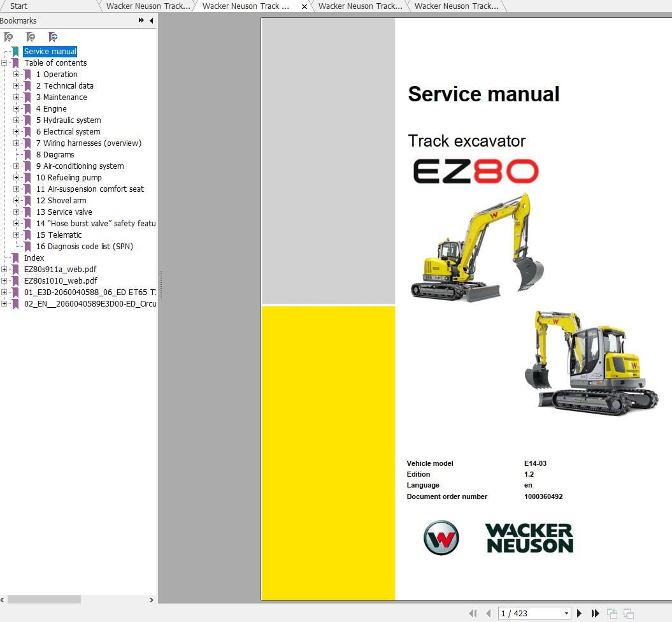The width and height of the screenshot is (672, 622).
Task: Open the 01_E3D-2060040588_06_ED ET65 bookmark
Action: click(90, 293)
